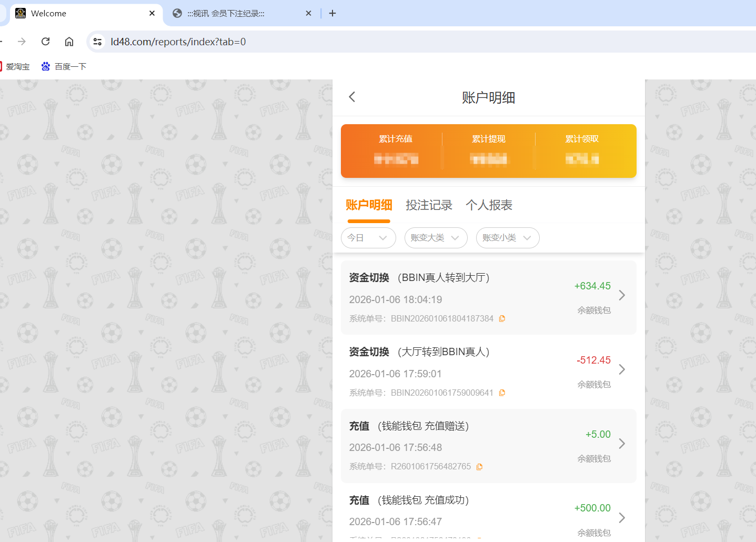Open the 账变小类 subcategory dropdown
This screenshot has width=756, height=542.
(x=507, y=238)
